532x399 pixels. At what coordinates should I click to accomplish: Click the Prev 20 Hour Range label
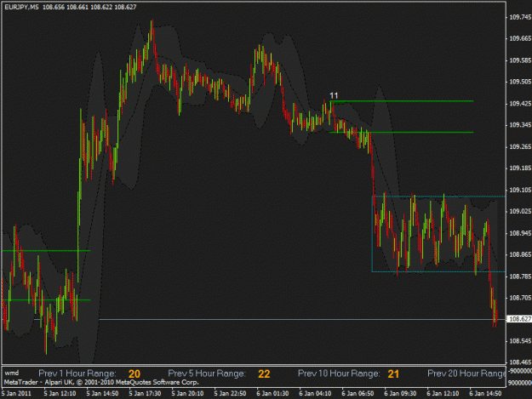[x=466, y=373]
